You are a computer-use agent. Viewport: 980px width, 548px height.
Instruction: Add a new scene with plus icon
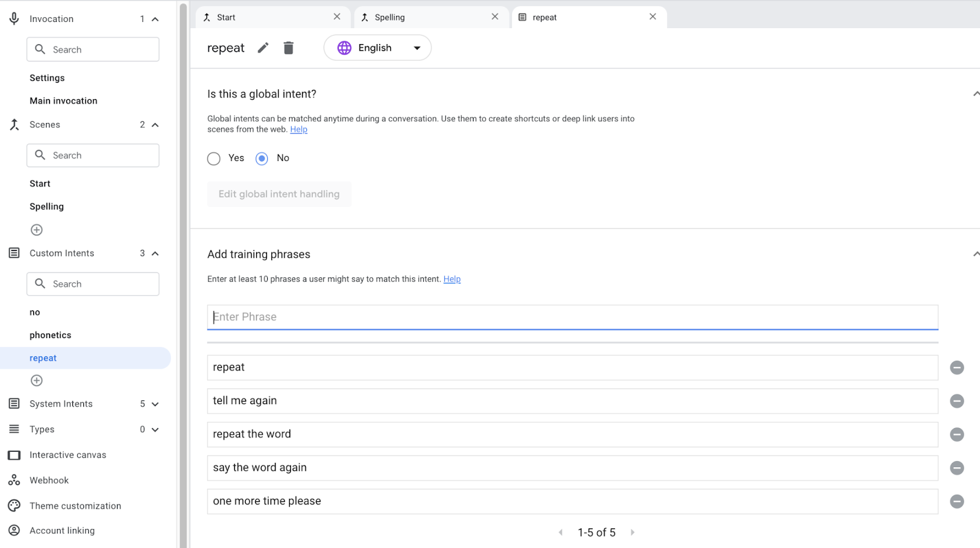click(x=37, y=230)
